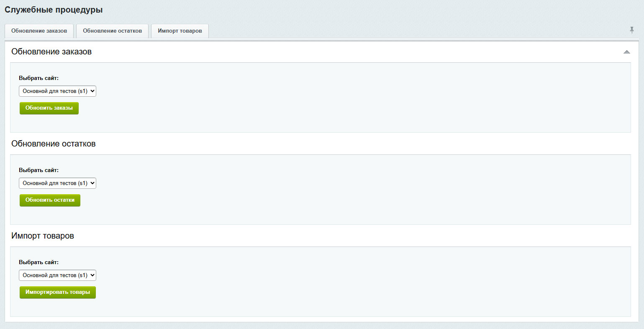Click the Импорт товаров section heading
The image size is (644, 329).
(43, 236)
